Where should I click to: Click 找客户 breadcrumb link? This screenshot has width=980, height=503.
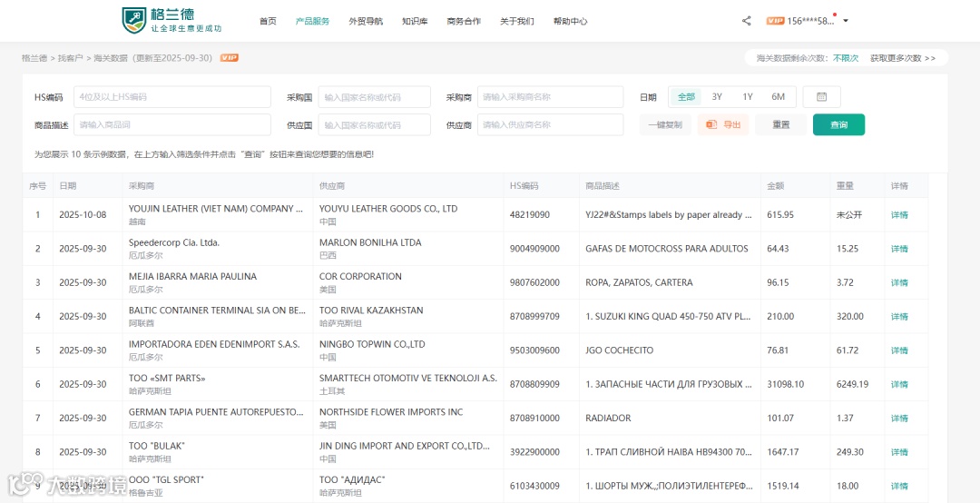(x=71, y=58)
